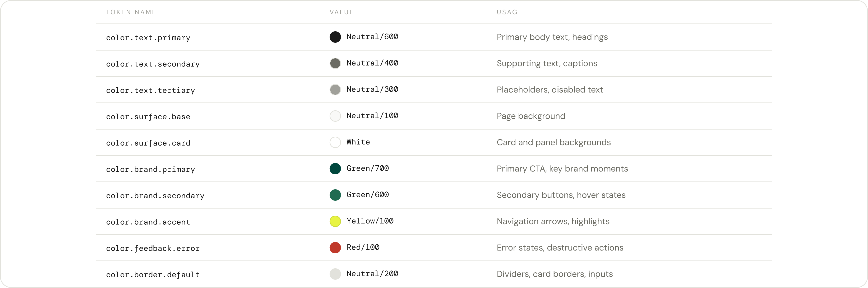Select the Yellow/100 accent swatch
Image resolution: width=868 pixels, height=288 pixels.
pyautogui.click(x=335, y=221)
